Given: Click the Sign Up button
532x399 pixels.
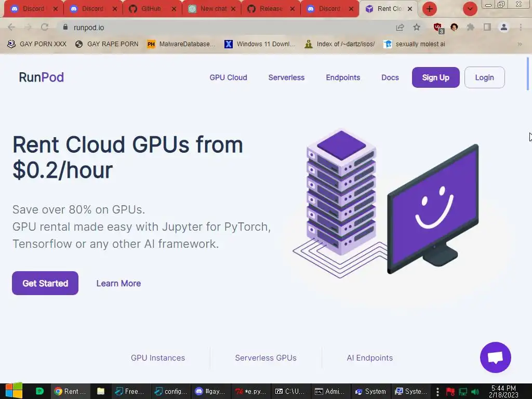Looking at the screenshot, I should click(436, 77).
